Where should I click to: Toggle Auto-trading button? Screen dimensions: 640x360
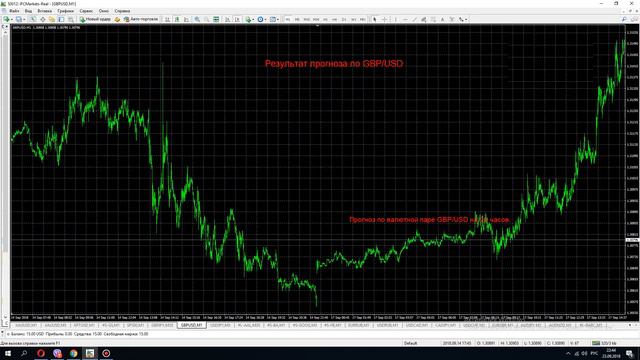pyautogui.click(x=140, y=19)
